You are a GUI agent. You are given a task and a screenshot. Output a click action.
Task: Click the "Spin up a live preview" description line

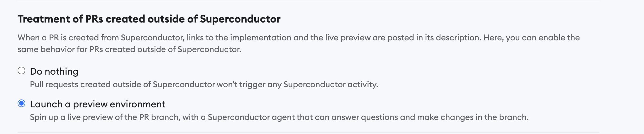pyautogui.click(x=279, y=117)
